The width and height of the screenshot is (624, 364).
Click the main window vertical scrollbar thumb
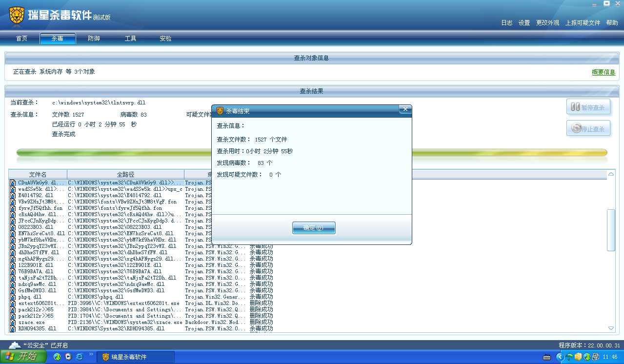(611, 230)
